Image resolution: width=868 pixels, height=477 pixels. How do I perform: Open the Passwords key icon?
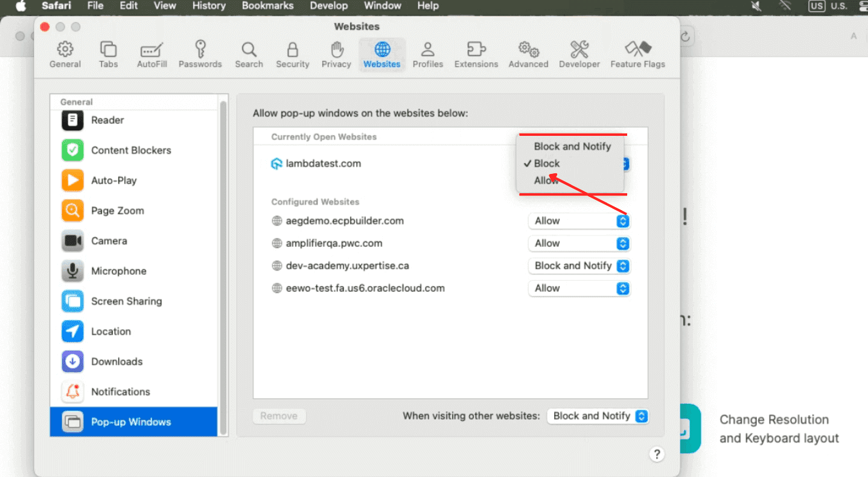pos(200,55)
